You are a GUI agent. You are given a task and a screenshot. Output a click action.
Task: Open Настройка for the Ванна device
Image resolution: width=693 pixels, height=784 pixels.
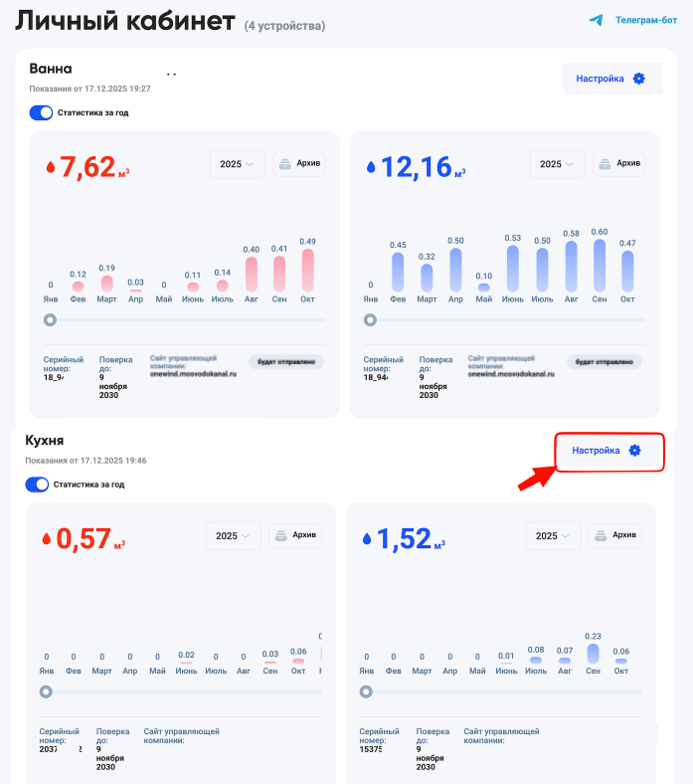click(612, 79)
